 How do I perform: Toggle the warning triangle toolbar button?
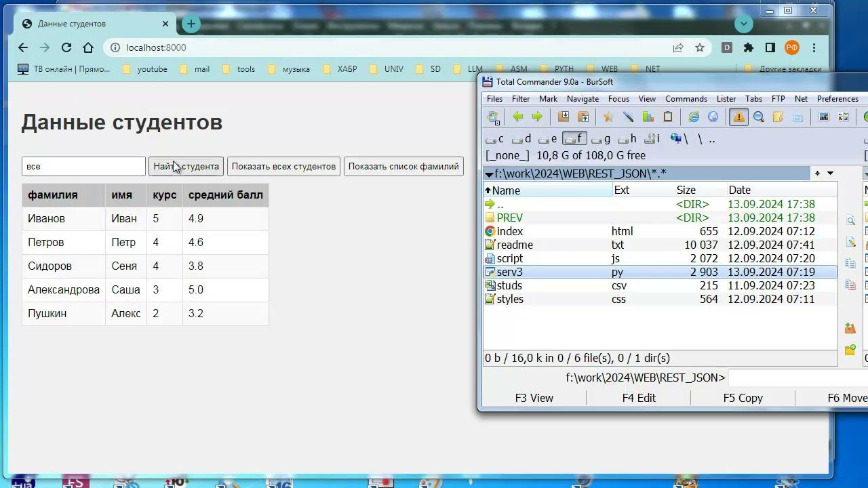[738, 117]
